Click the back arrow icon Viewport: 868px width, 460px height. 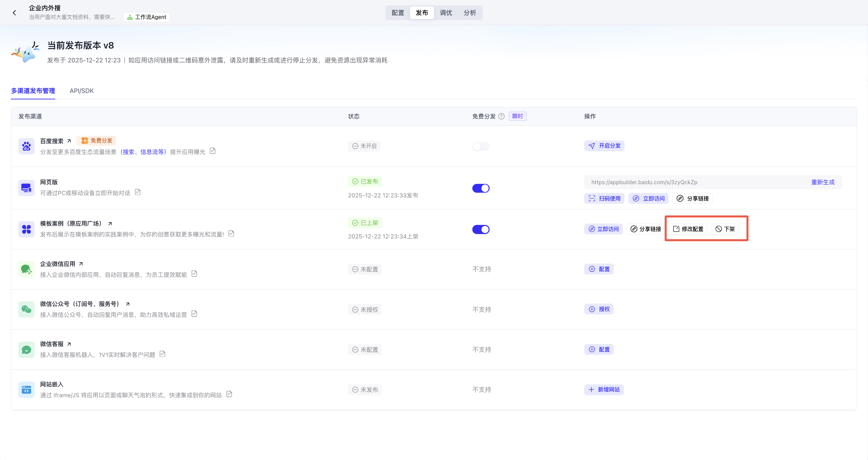[14, 13]
